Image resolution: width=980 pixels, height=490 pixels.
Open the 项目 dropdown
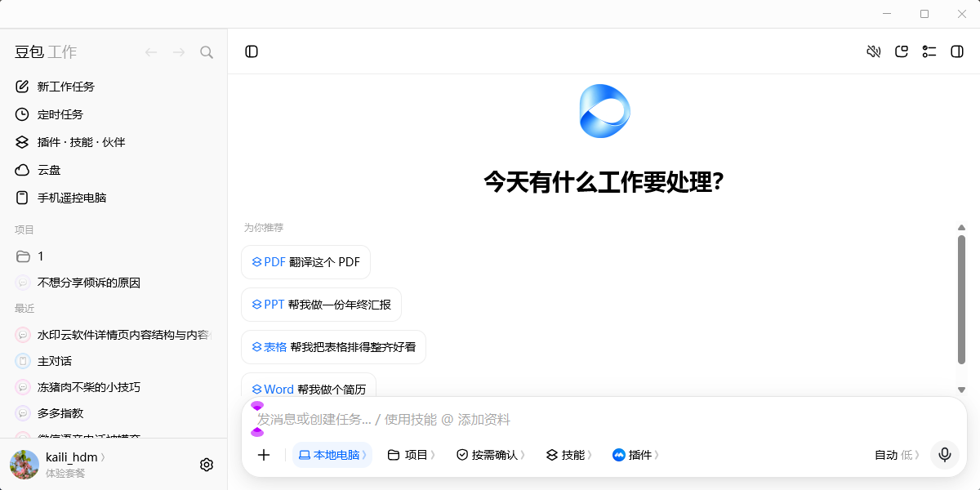[x=411, y=455]
